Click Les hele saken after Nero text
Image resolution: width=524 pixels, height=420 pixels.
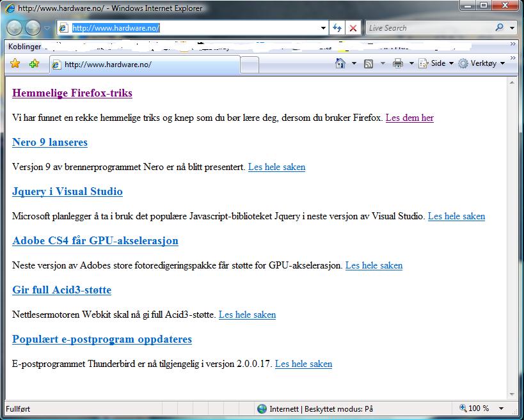(276, 167)
